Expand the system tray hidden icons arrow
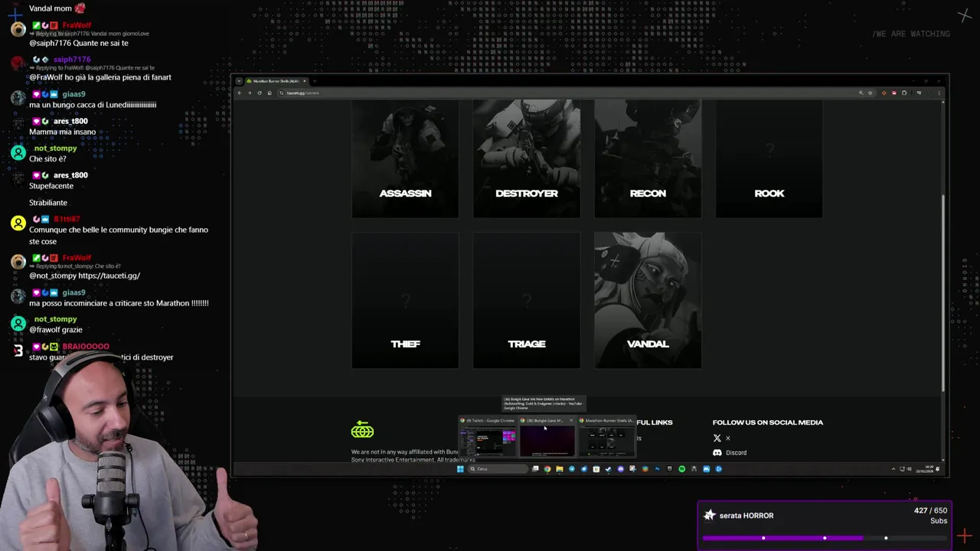 pyautogui.click(x=893, y=469)
